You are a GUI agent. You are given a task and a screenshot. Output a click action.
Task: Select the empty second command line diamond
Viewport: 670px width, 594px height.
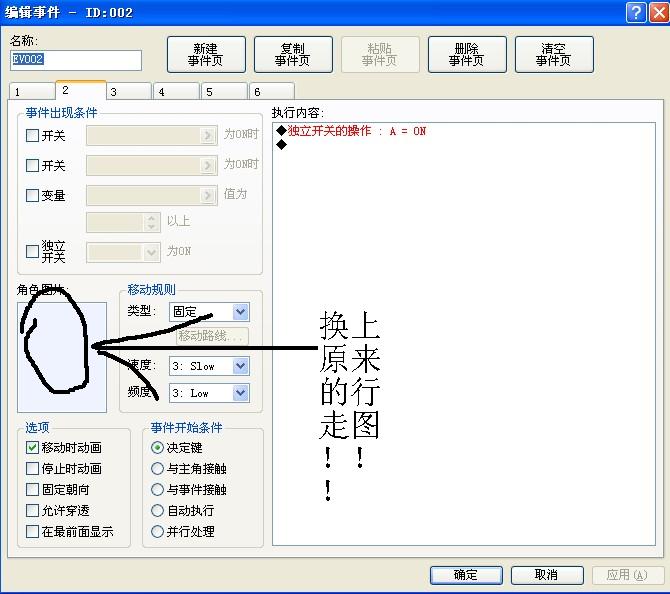(282, 145)
